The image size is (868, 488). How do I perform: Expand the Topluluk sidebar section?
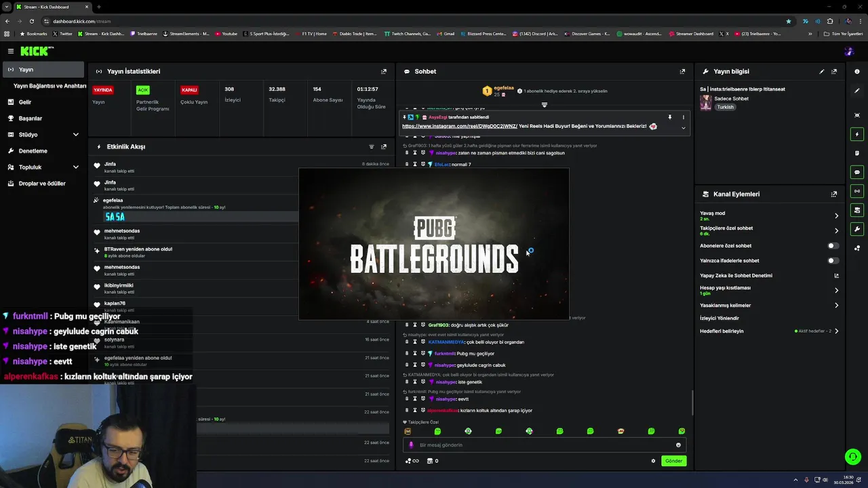75,167
